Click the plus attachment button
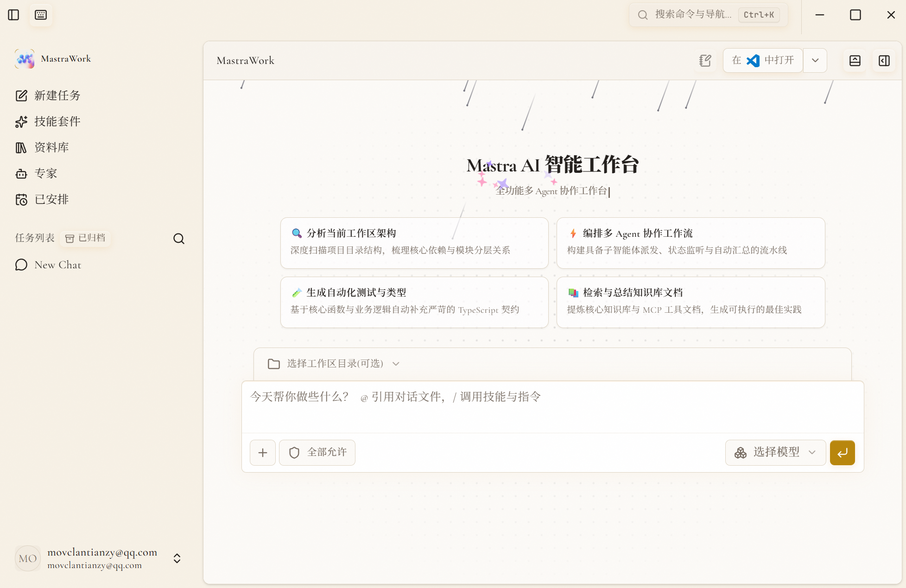 pyautogui.click(x=263, y=453)
